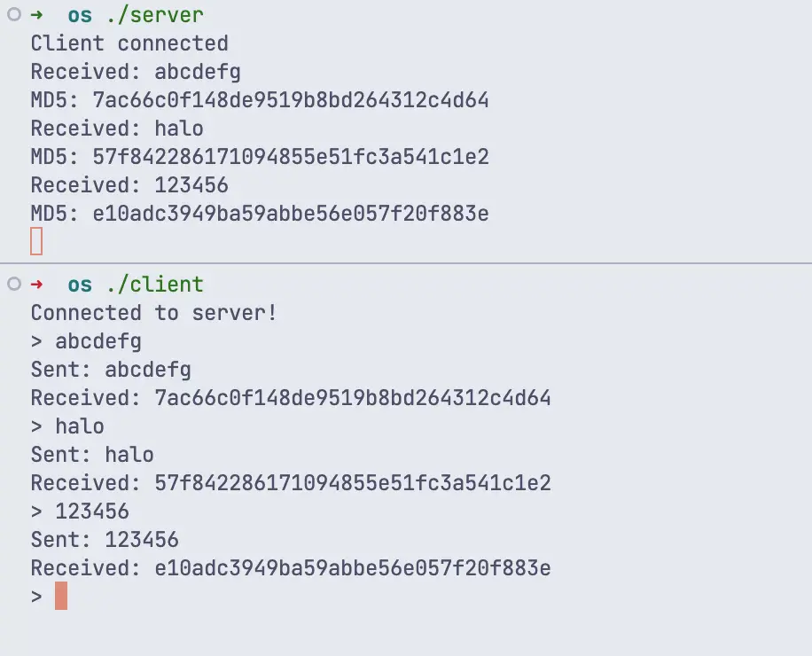
Task: Click the MD5 line starting with e10adc39
Action: [260, 214]
